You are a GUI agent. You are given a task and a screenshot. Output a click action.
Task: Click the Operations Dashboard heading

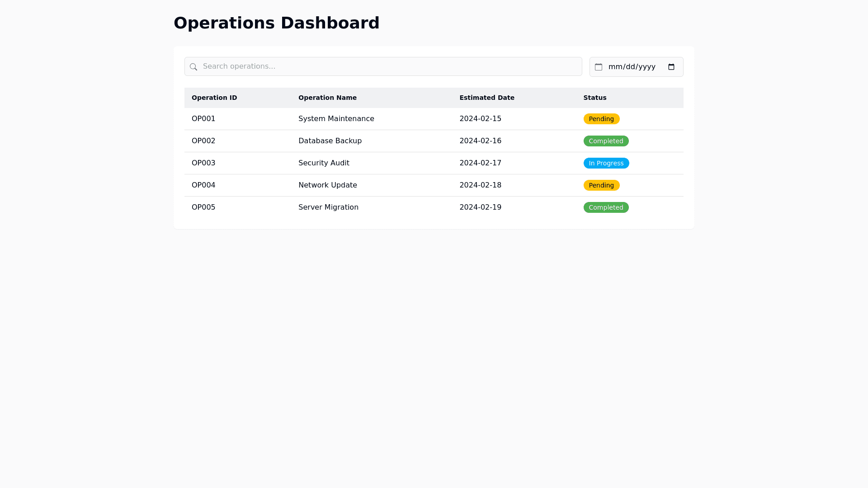tap(276, 23)
